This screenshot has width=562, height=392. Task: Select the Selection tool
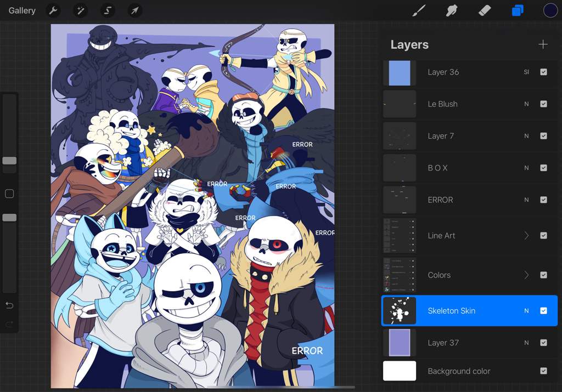click(x=108, y=11)
